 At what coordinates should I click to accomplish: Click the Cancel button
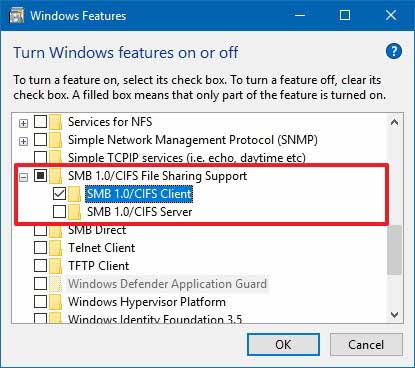(366, 344)
